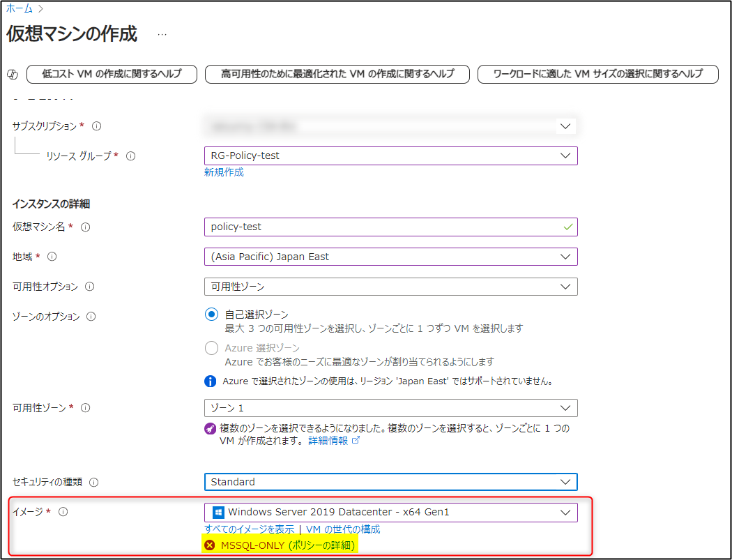The width and height of the screenshot is (732, 560).
Task: Show info tooltip for 仮想マシン名
Action: [x=86, y=227]
